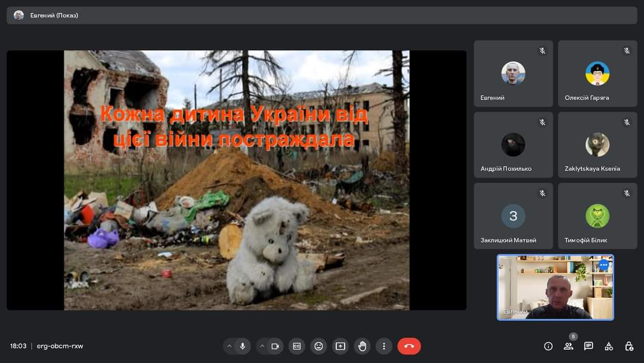Show the participants list
Viewport: 644px width, 363px height.
tap(568, 346)
